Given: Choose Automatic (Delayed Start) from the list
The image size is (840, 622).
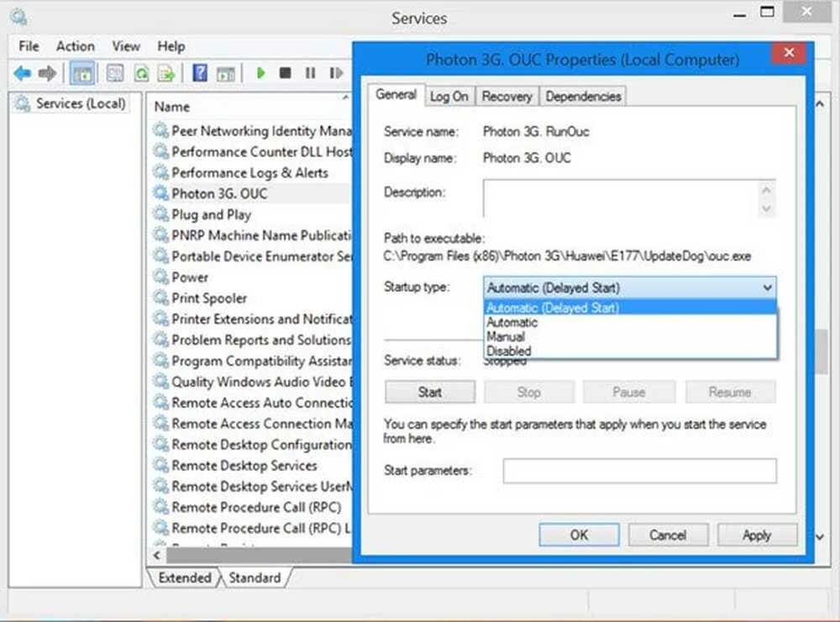Looking at the screenshot, I should click(631, 308).
